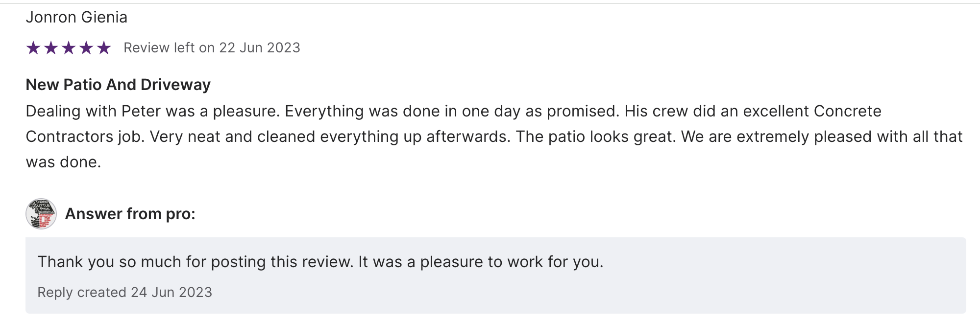
Task: Click the 'Reply created 24 Jun 2023' date
Action: click(125, 292)
